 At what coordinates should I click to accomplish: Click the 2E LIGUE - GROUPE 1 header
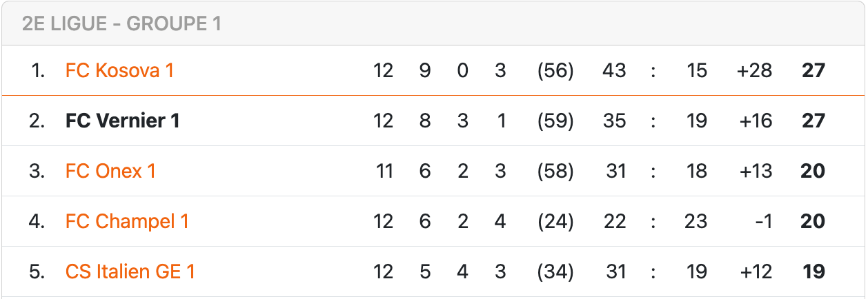click(121, 23)
